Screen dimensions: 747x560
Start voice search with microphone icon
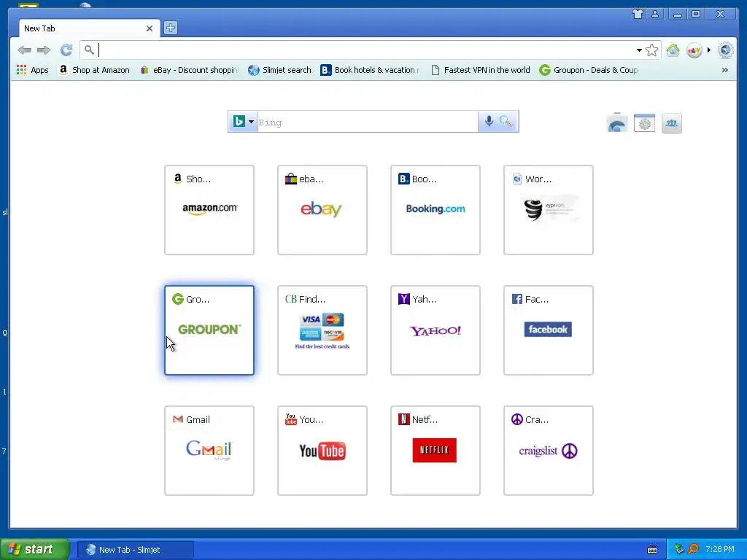point(489,122)
